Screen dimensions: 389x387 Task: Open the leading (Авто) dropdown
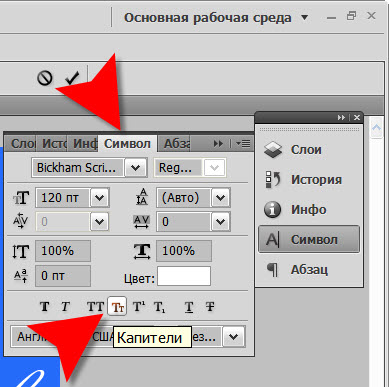(x=220, y=198)
